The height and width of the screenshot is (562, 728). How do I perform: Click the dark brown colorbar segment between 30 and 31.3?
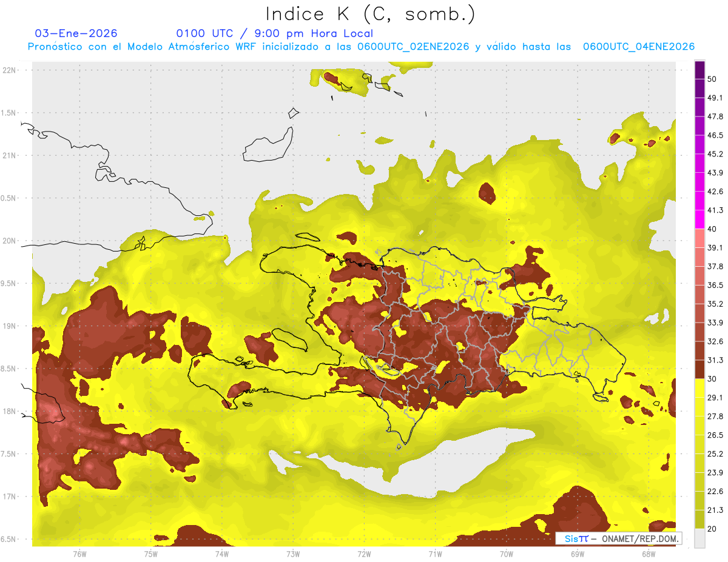tap(699, 369)
